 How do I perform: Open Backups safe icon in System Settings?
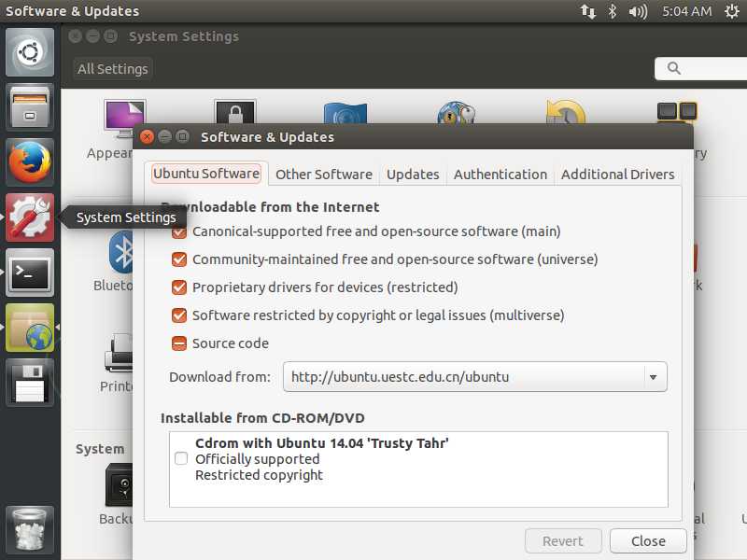119,484
